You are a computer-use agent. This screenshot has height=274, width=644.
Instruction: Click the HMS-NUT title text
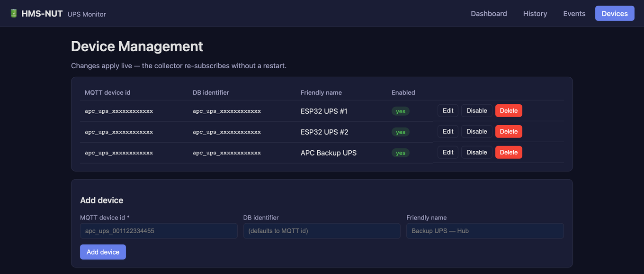pyautogui.click(x=42, y=14)
